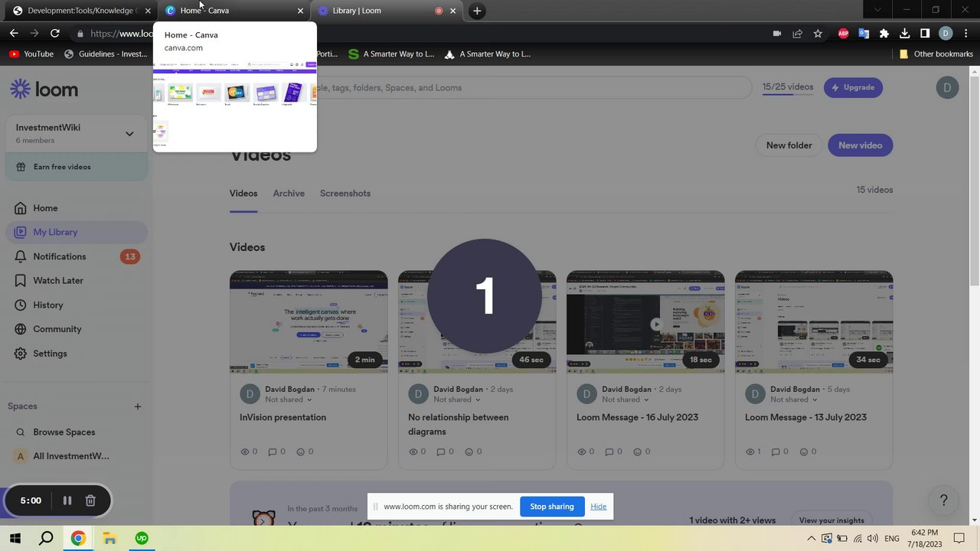This screenshot has height=551, width=980.
Task: Open History clock item
Action: click(20, 305)
